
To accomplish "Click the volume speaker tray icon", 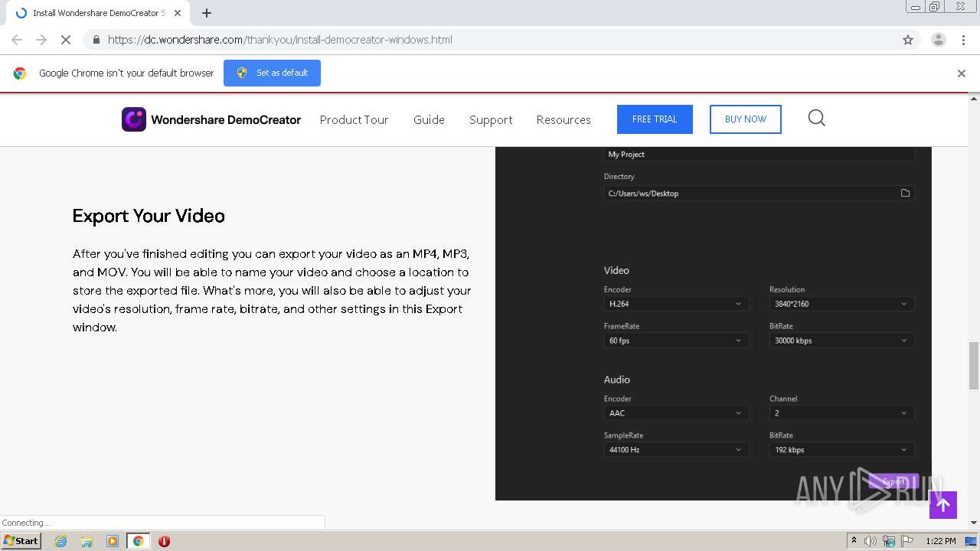I will 870,541.
